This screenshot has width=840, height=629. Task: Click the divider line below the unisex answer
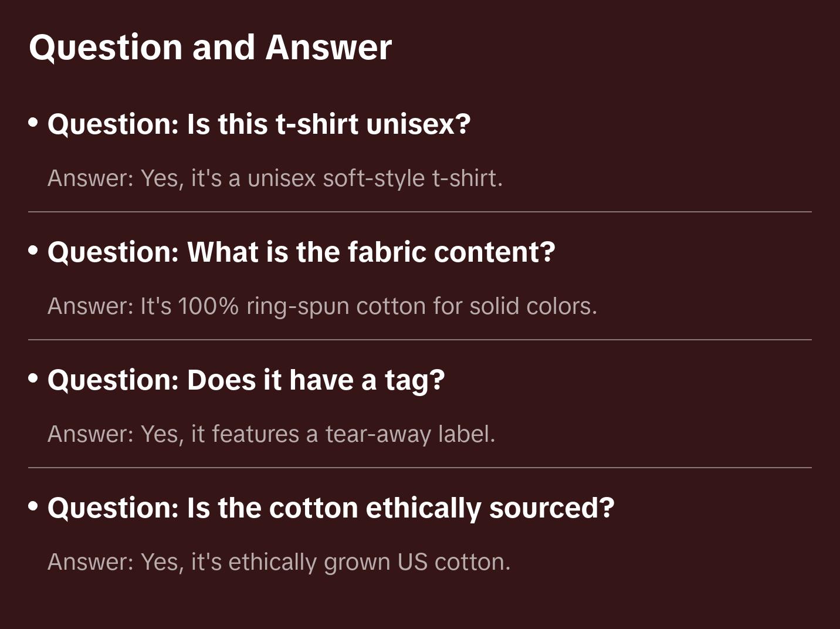(x=420, y=212)
